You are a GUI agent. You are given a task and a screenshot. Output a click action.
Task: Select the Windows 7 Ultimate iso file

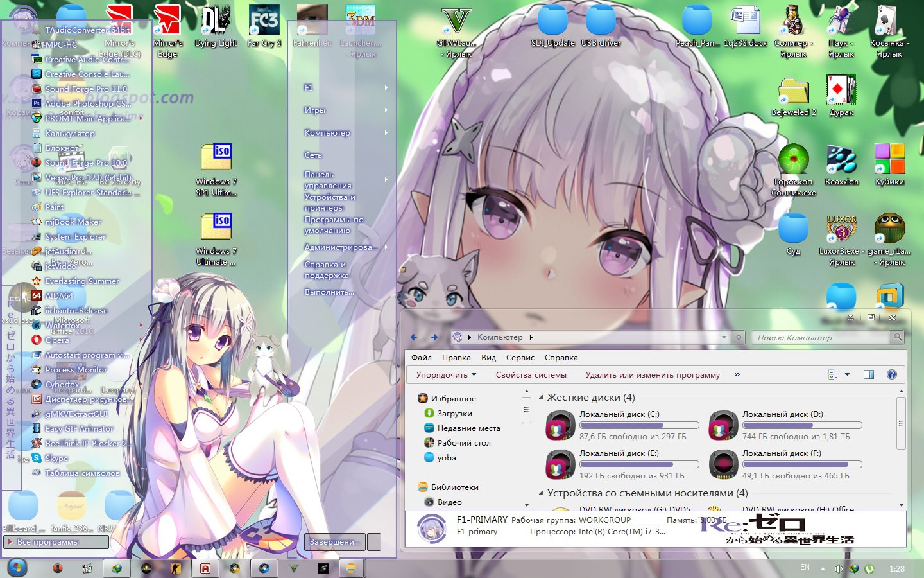click(x=216, y=239)
